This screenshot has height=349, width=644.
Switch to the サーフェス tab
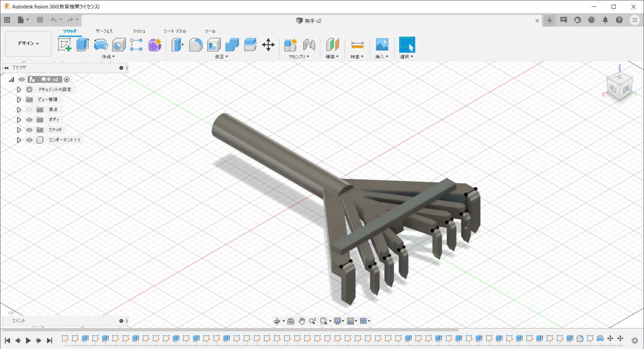(x=104, y=31)
